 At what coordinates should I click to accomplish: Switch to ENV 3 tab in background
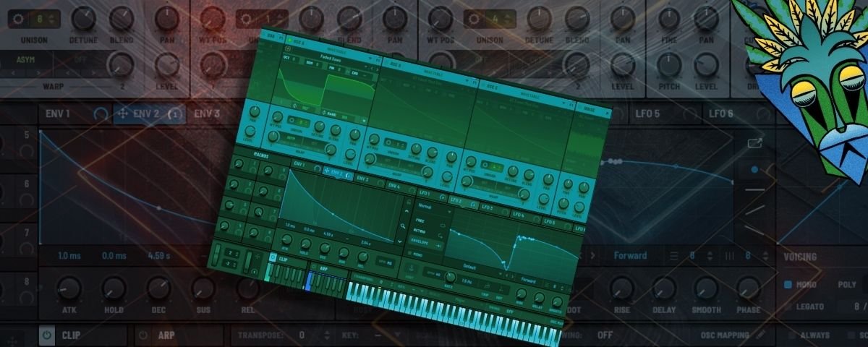tap(206, 113)
